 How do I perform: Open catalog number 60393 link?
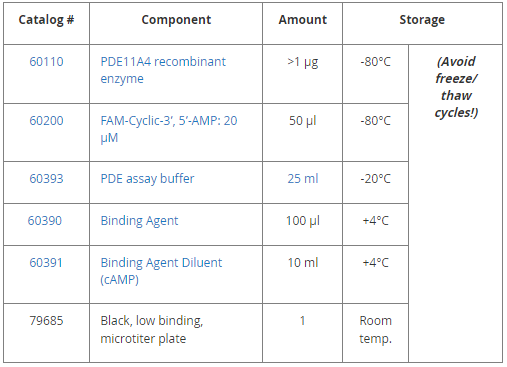click(x=46, y=179)
